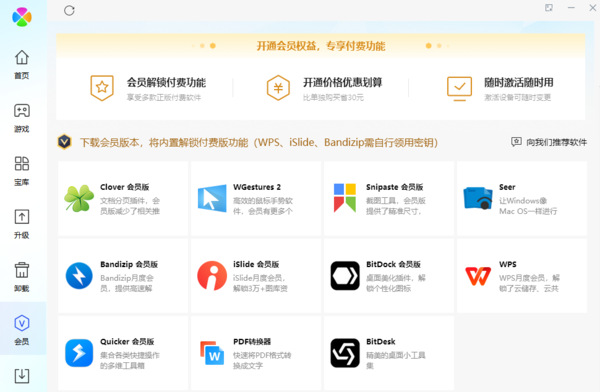Open Snipaste 会员版 title
This screenshot has width=600, height=392.
pyautogui.click(x=395, y=187)
